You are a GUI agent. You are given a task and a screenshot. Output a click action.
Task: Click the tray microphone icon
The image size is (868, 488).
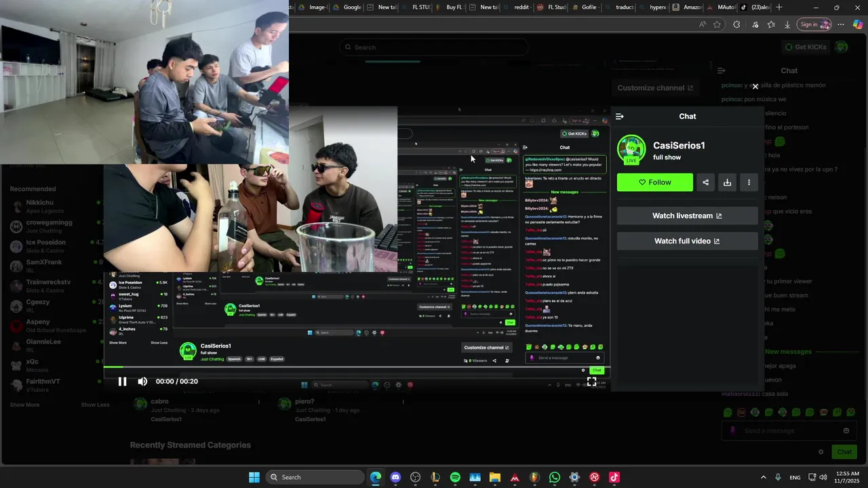point(778,477)
